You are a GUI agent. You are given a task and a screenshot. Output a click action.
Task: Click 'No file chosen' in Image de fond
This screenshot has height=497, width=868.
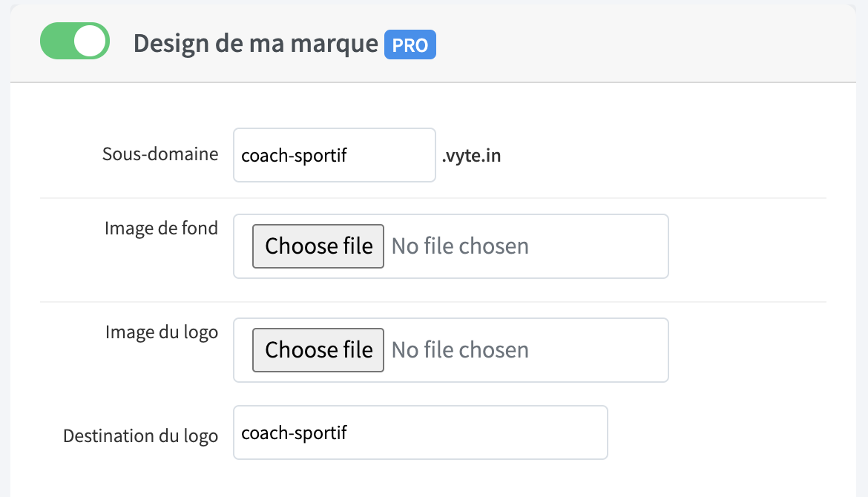(x=460, y=246)
